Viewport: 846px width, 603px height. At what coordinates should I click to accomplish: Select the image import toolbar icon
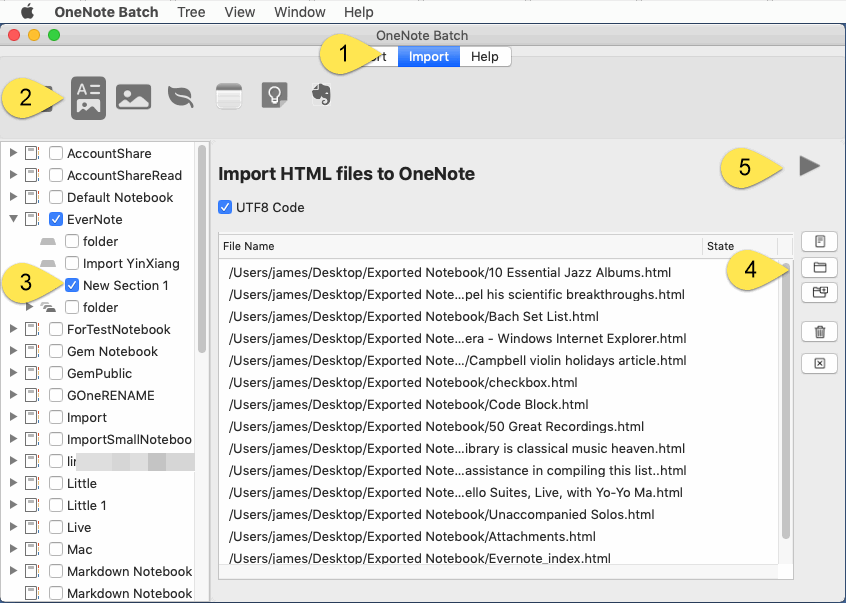[x=133, y=97]
